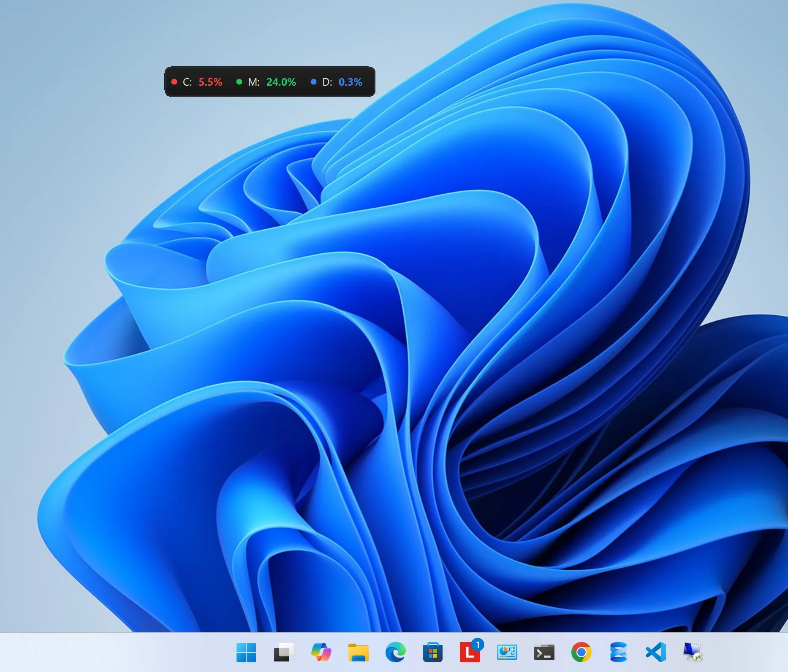The height and width of the screenshot is (672, 788).
Task: Click the blue disk indicator dot
Action: 313,82
